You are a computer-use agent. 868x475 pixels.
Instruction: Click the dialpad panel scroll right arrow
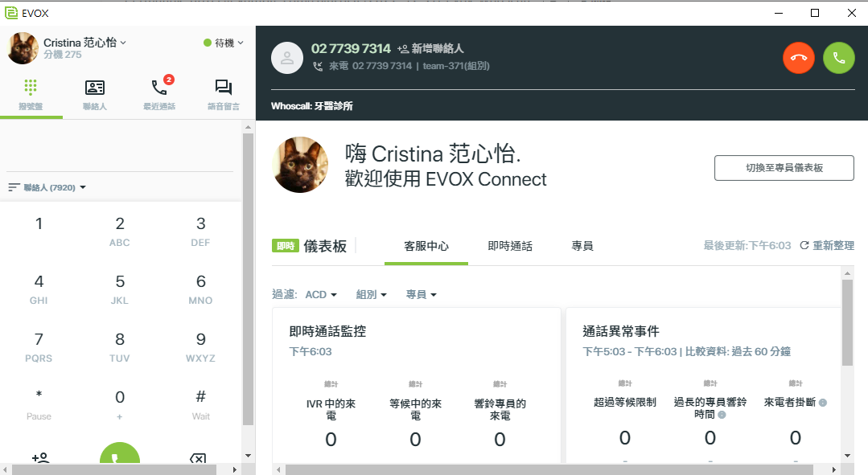point(235,469)
